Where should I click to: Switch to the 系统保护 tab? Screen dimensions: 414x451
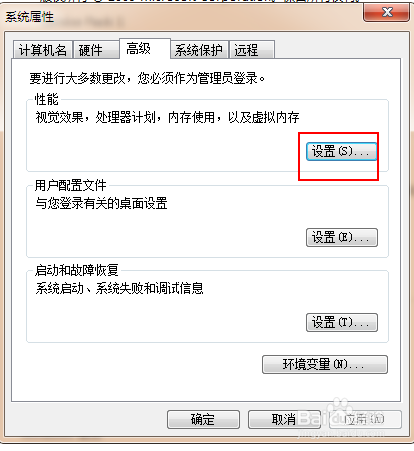pos(199,50)
